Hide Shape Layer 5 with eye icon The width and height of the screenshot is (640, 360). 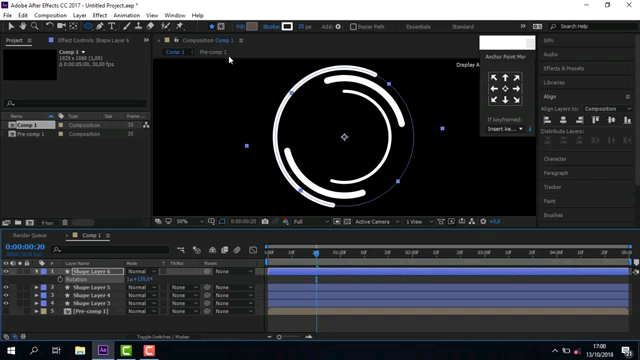click(x=6, y=287)
